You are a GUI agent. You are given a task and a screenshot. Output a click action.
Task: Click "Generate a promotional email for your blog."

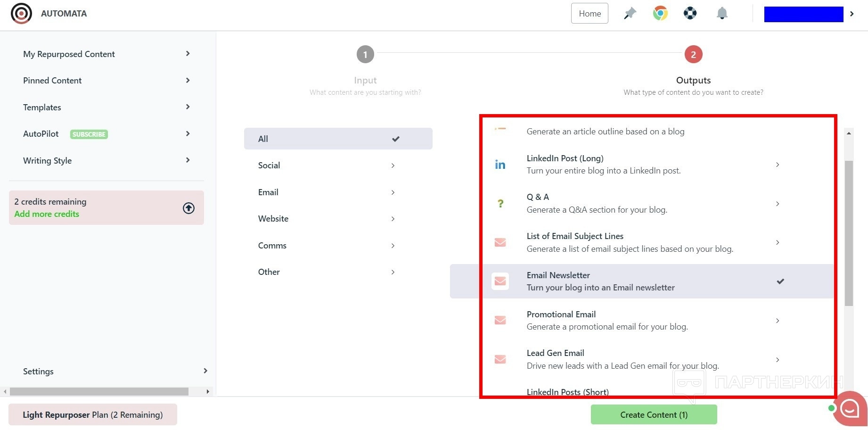[607, 327]
